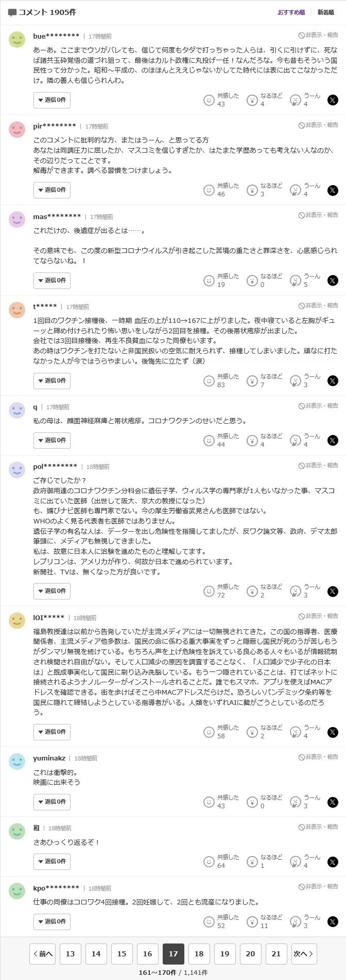The height and width of the screenshot is (980, 346).
Task: Return to the previous page with 前へ
Action: (43, 954)
